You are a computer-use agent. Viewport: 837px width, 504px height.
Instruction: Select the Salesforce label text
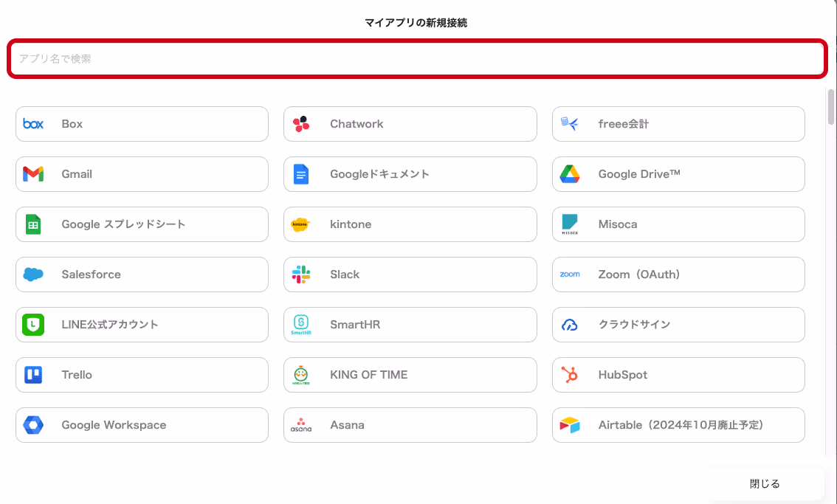(x=92, y=275)
